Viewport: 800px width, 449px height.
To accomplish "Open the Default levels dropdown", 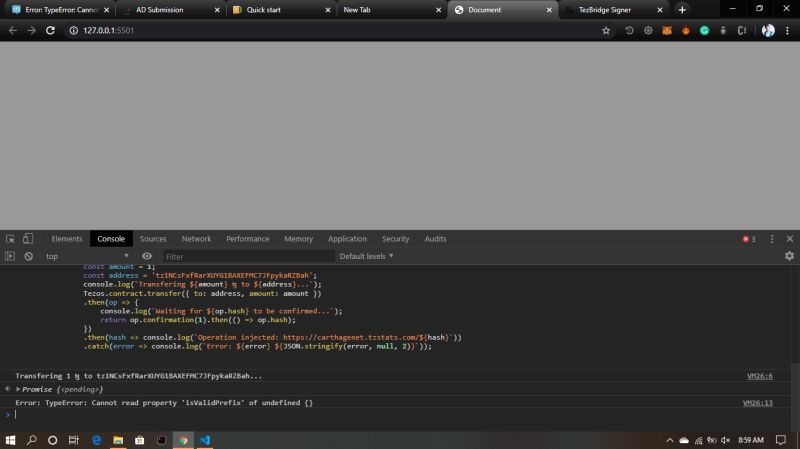I will pos(366,256).
